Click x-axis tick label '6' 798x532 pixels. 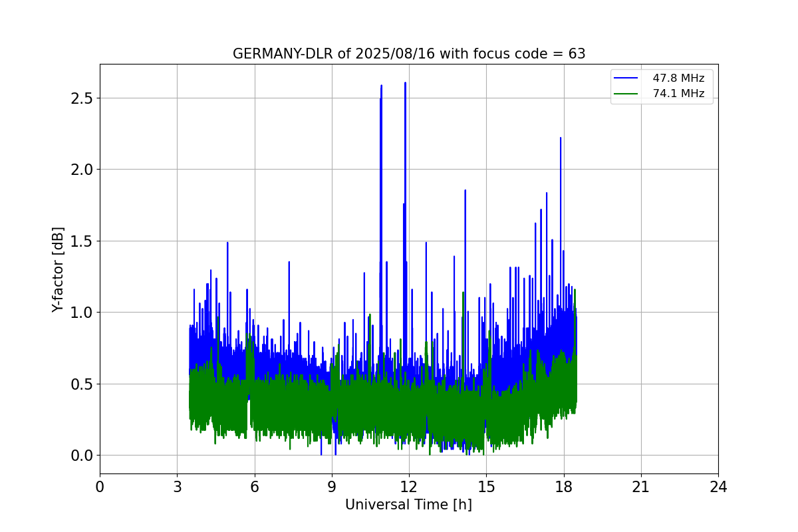254,487
